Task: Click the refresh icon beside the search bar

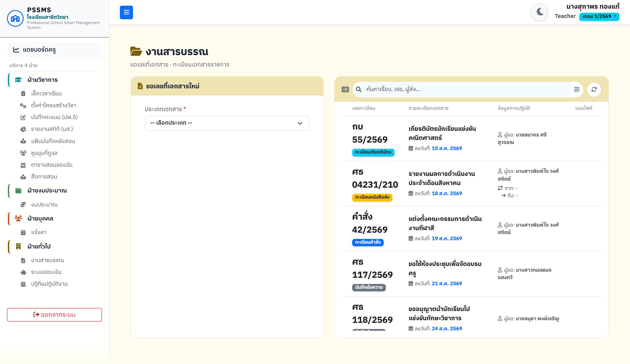Action: (594, 89)
